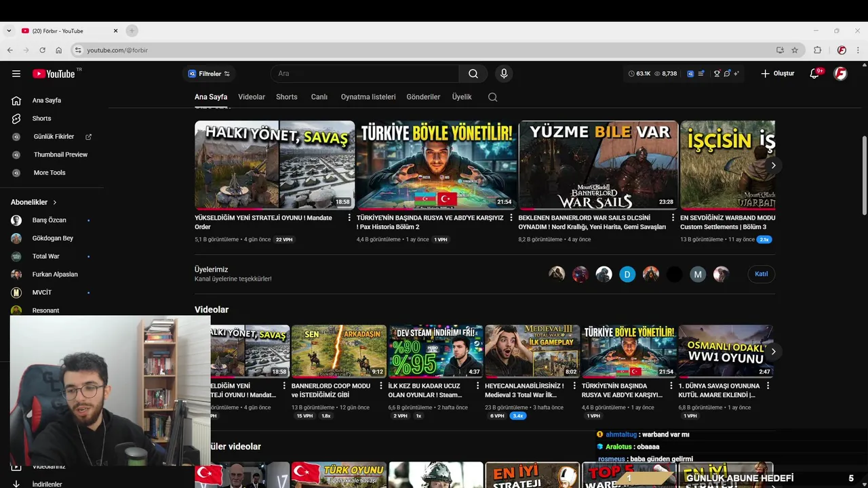This screenshot has width=868, height=488.
Task: Click the Ara search input field
Action: (365, 73)
